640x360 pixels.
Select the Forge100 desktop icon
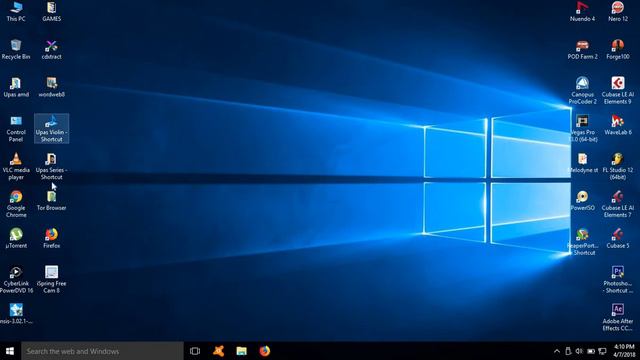618,49
